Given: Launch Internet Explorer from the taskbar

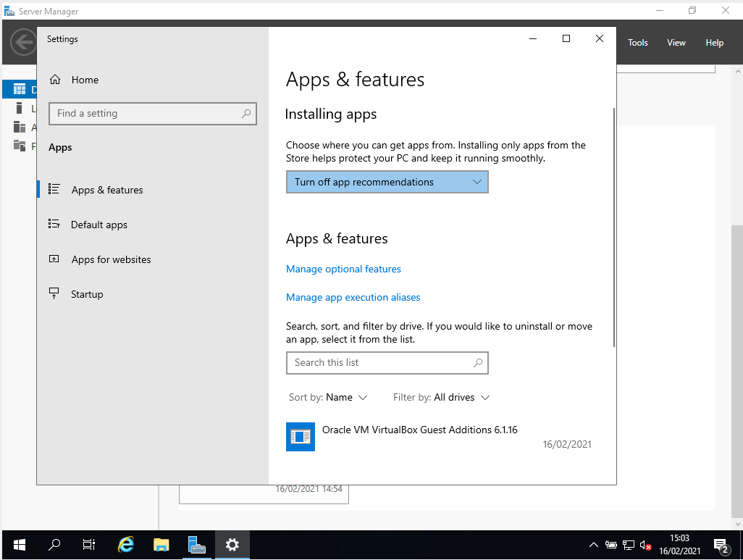Looking at the screenshot, I should pyautogui.click(x=125, y=544).
